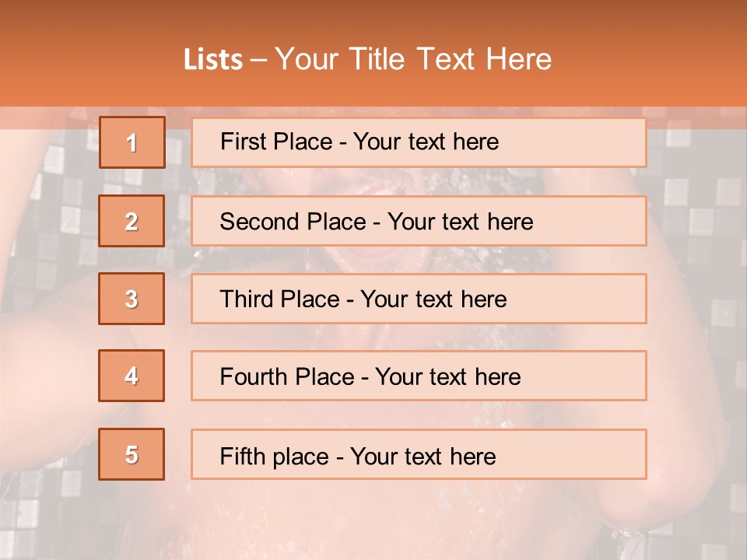Click on Your Title Text Here
The image size is (747, 560).
coord(413,59)
